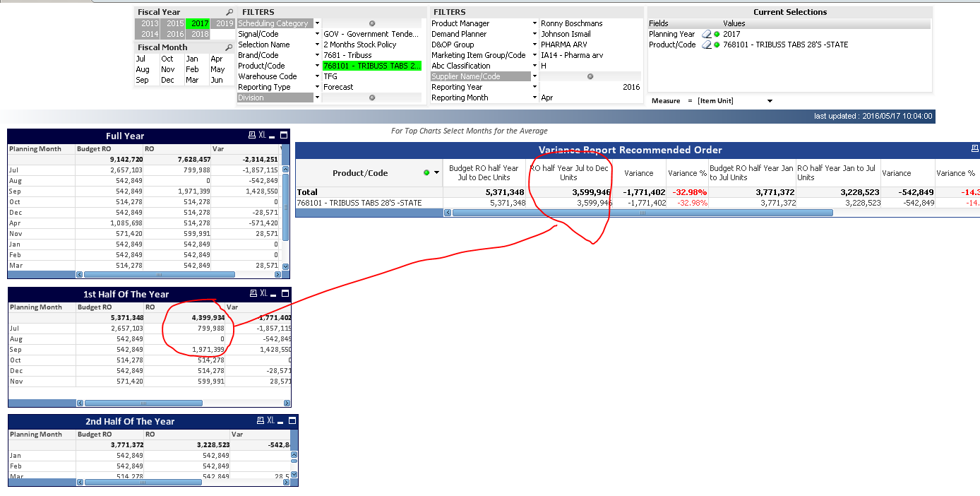Open Product/Code dropdown in Variance Report header
Image resolution: width=980 pixels, height=496 pixels.
pyautogui.click(x=436, y=173)
